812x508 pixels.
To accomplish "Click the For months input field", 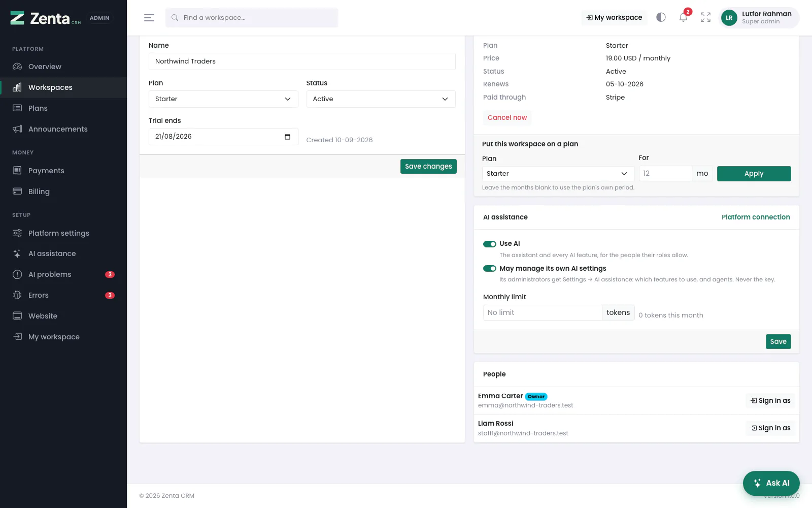I will tap(665, 174).
